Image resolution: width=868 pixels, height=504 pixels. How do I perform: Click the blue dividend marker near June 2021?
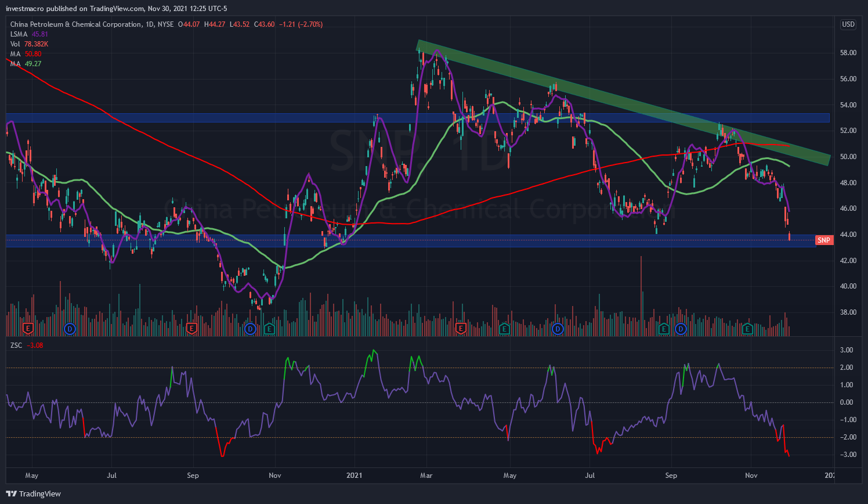pyautogui.click(x=558, y=329)
